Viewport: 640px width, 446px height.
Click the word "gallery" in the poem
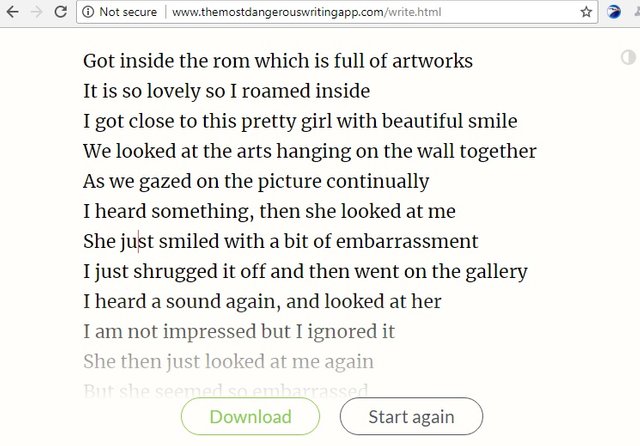[x=492, y=271]
